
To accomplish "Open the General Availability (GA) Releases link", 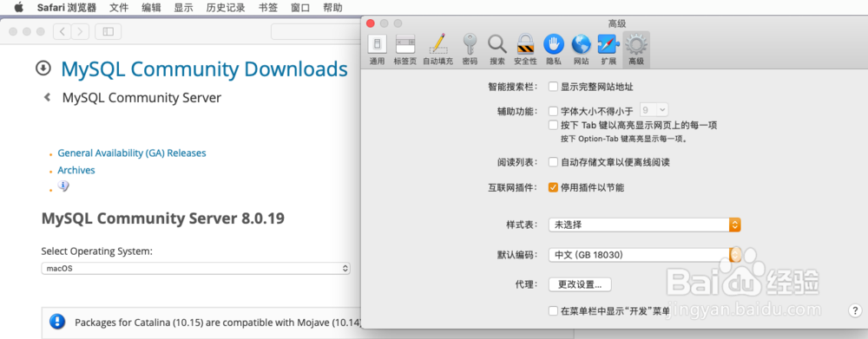I will pyautogui.click(x=132, y=153).
